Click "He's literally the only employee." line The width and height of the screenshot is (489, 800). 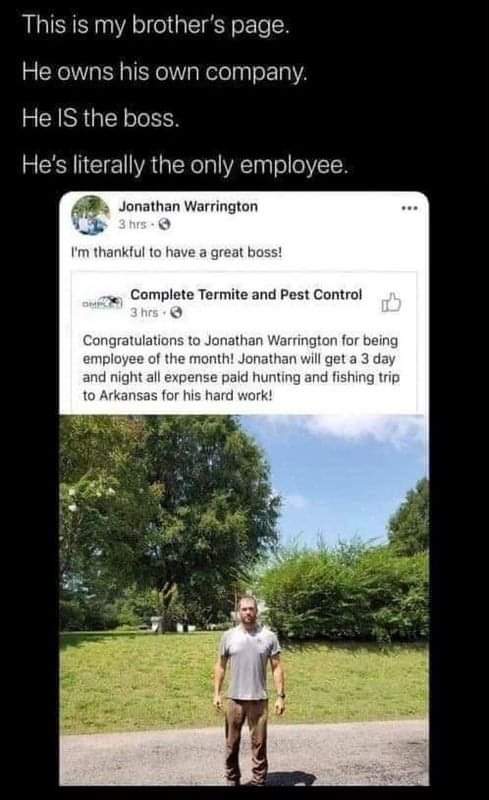tap(185, 165)
